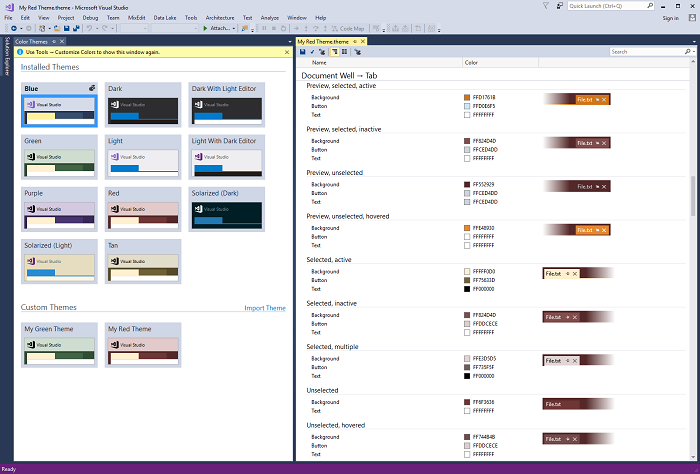This screenshot has height=474, width=700.
Task: Click the Save All toolbar icon
Action: click(76, 29)
